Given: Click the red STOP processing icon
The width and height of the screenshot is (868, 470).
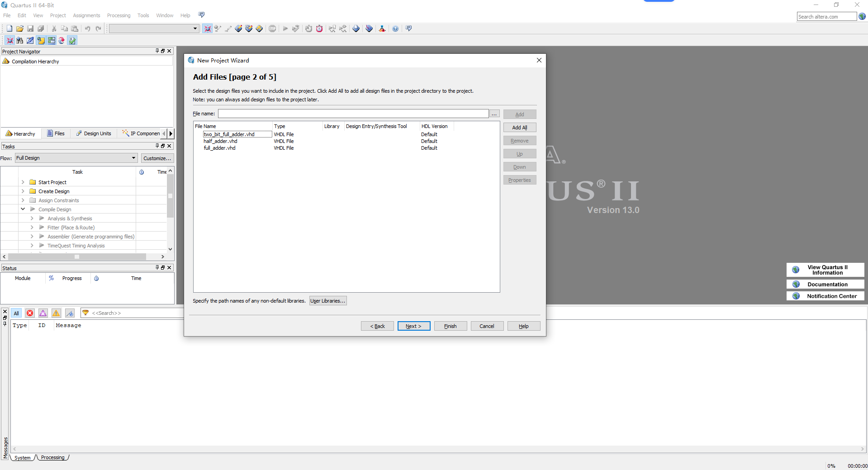Looking at the screenshot, I should [272, 28].
